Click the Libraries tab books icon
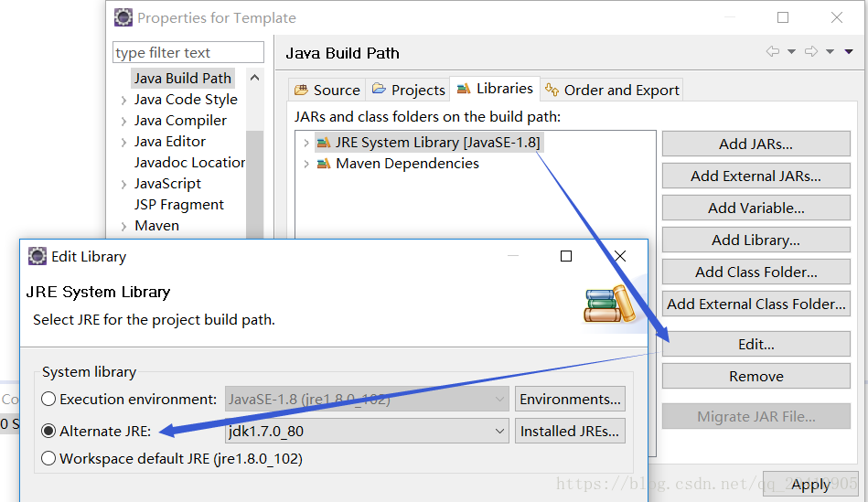 [x=464, y=89]
